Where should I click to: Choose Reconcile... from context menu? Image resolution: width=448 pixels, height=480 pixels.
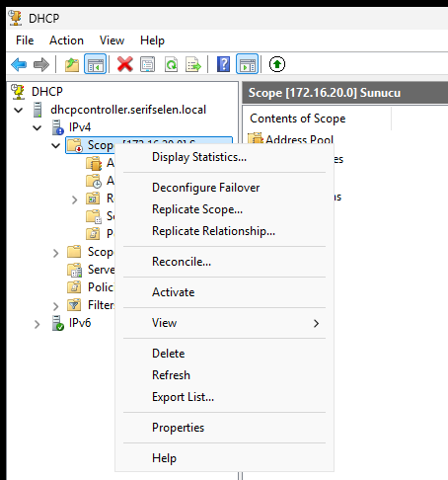[x=224, y=262]
